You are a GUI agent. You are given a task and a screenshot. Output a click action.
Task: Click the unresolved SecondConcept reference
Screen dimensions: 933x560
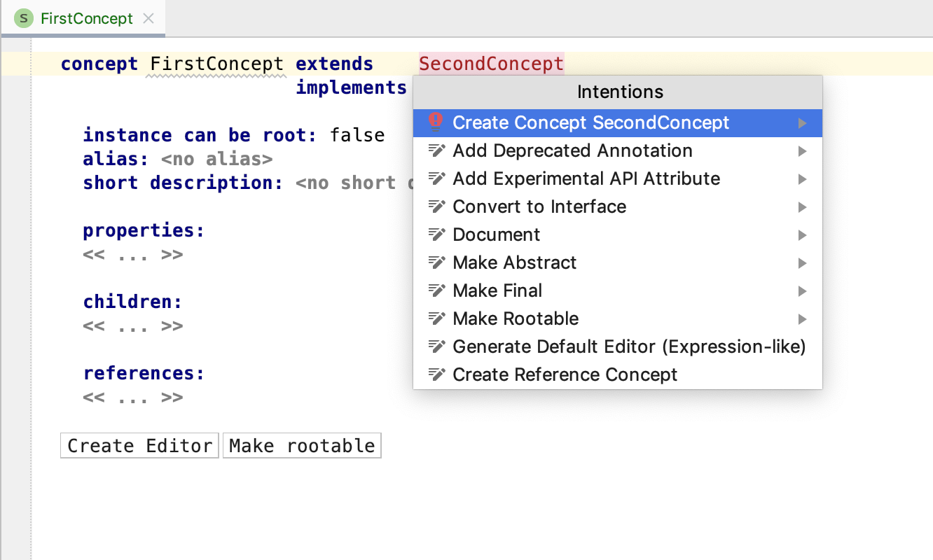click(491, 64)
